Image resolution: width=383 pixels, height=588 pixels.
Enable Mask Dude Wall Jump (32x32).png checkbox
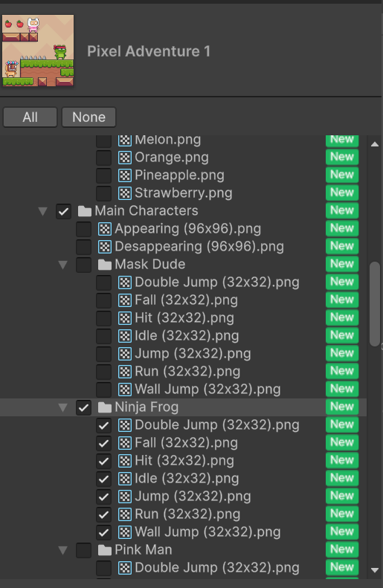pos(103,390)
